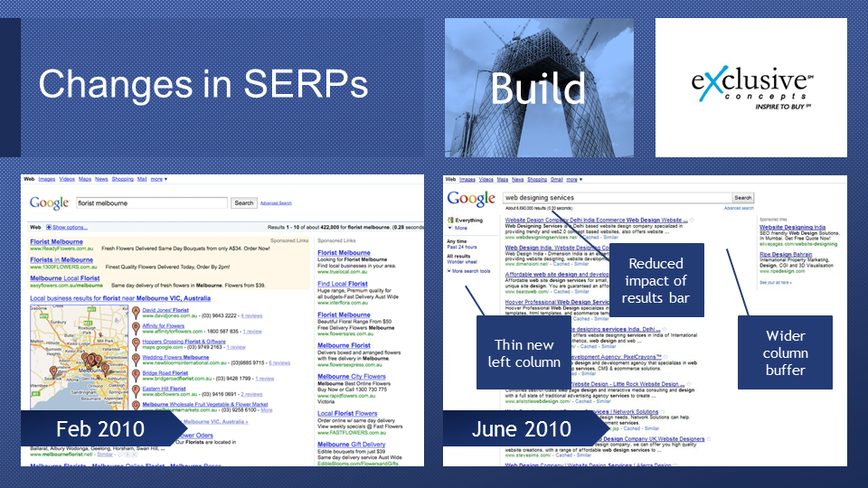The width and height of the screenshot is (868, 488).
Task: Star the UK Website Designers result
Action: [x=709, y=439]
